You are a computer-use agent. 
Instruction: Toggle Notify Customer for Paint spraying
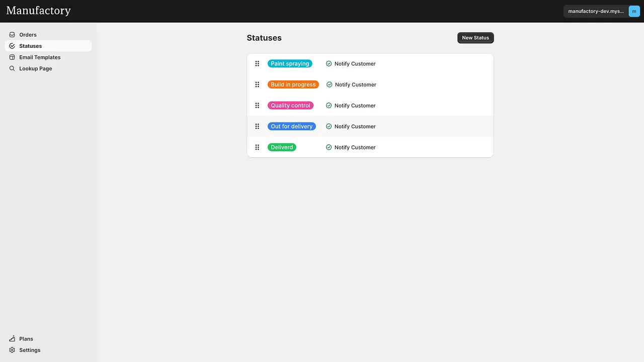[x=329, y=63]
